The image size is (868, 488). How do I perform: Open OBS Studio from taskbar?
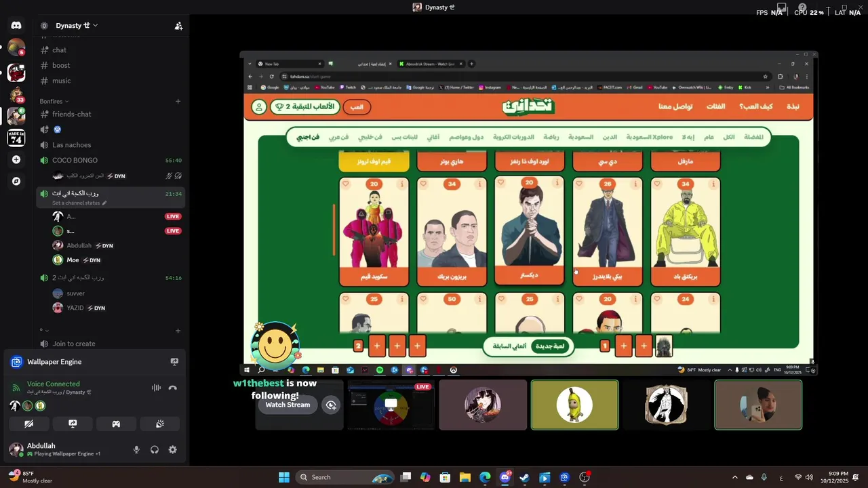tap(585, 477)
